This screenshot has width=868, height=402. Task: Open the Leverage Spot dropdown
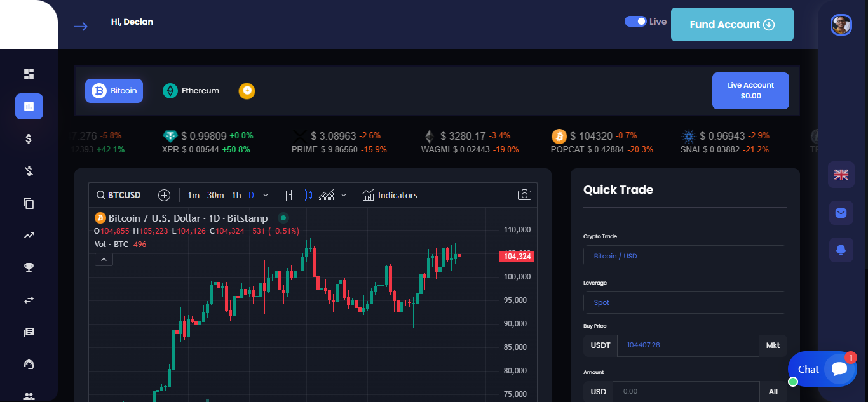[685, 302]
